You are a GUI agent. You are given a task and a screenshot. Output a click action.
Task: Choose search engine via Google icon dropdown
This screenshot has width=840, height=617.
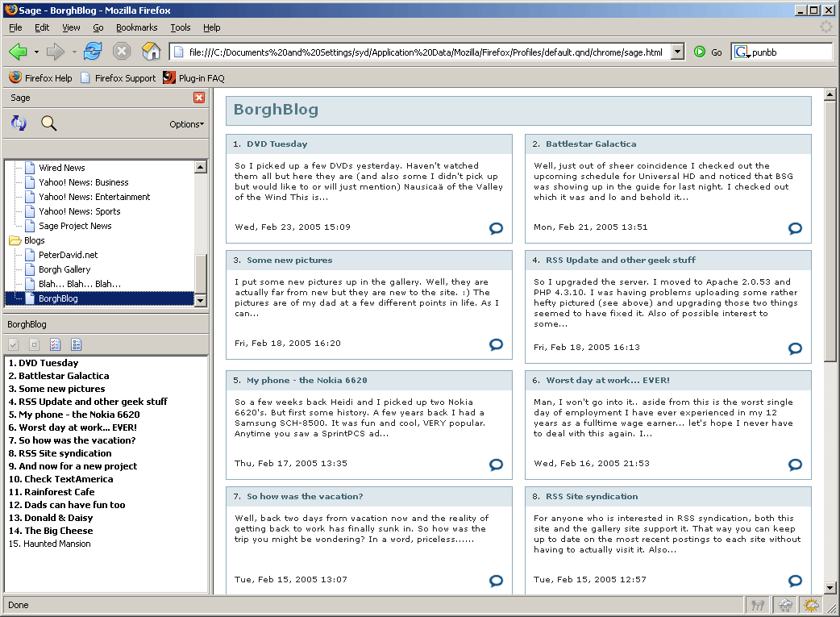point(742,52)
